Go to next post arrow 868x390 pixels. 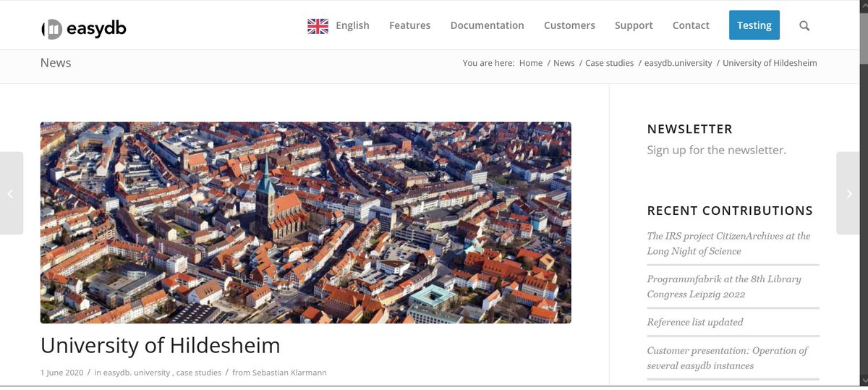click(x=849, y=193)
